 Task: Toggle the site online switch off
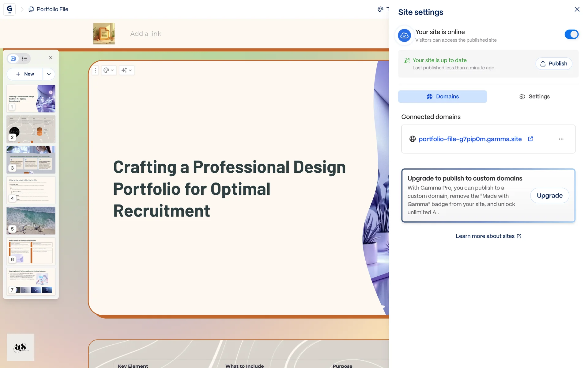[x=571, y=34]
